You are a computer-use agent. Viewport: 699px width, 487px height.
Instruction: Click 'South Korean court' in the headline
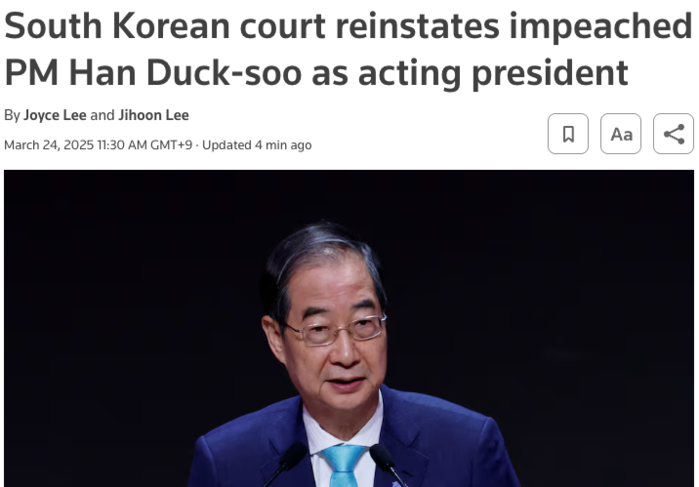(164, 26)
